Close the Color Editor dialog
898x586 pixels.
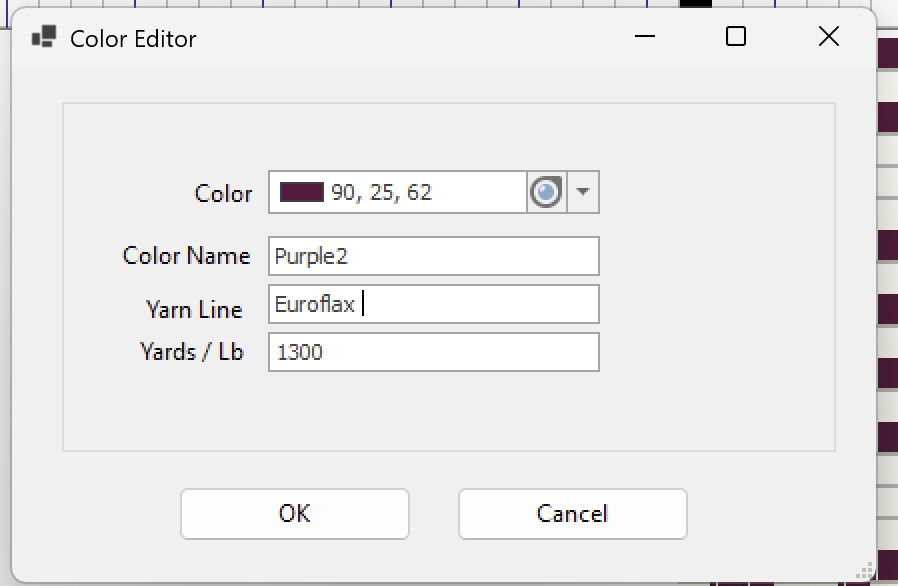point(828,37)
